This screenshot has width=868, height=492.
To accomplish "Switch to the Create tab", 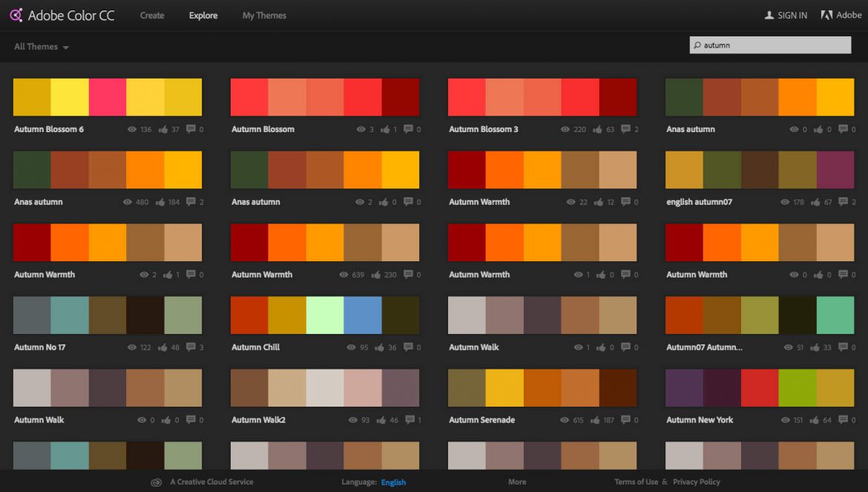I will (x=152, y=16).
